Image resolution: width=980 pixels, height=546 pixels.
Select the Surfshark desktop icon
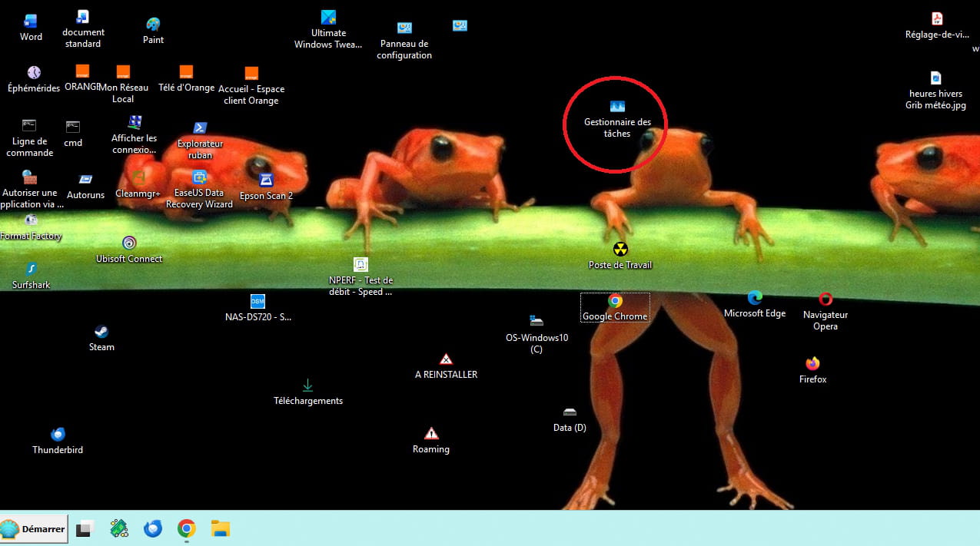tap(31, 269)
